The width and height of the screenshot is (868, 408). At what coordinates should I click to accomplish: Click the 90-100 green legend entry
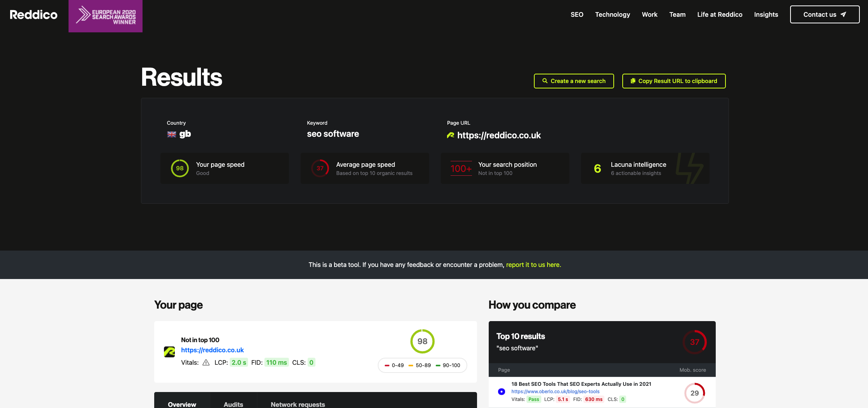point(448,365)
